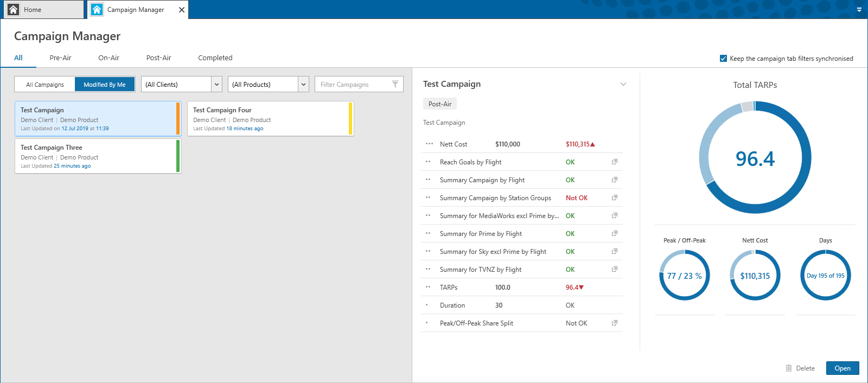This screenshot has width=868, height=383.
Task: Open Peak/Off-Peak Share Split popout icon
Action: [x=615, y=323]
